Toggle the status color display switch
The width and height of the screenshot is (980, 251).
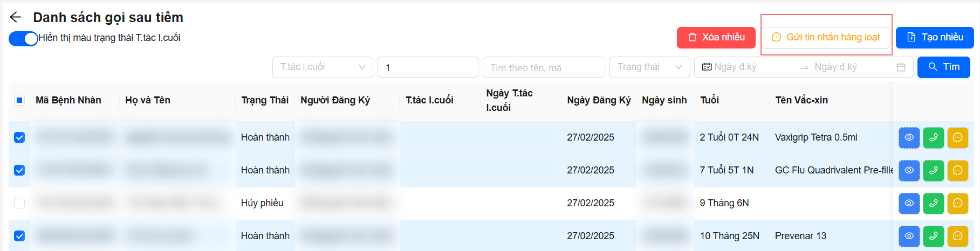pyautogui.click(x=23, y=38)
